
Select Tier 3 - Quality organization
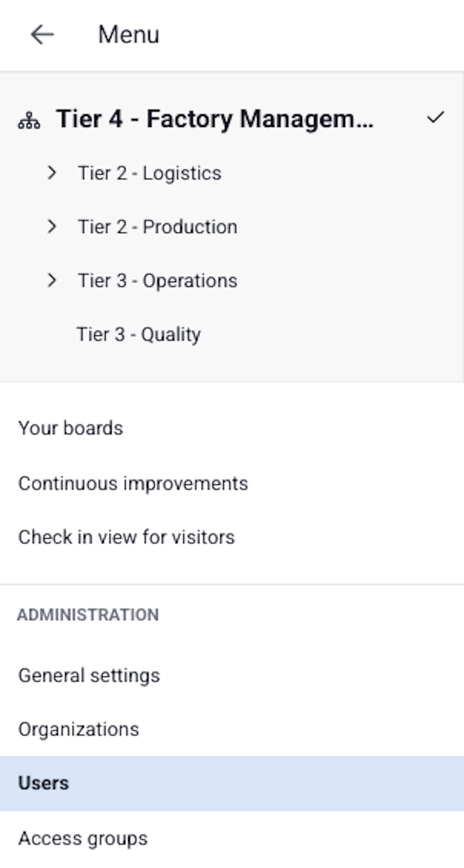coord(139,334)
